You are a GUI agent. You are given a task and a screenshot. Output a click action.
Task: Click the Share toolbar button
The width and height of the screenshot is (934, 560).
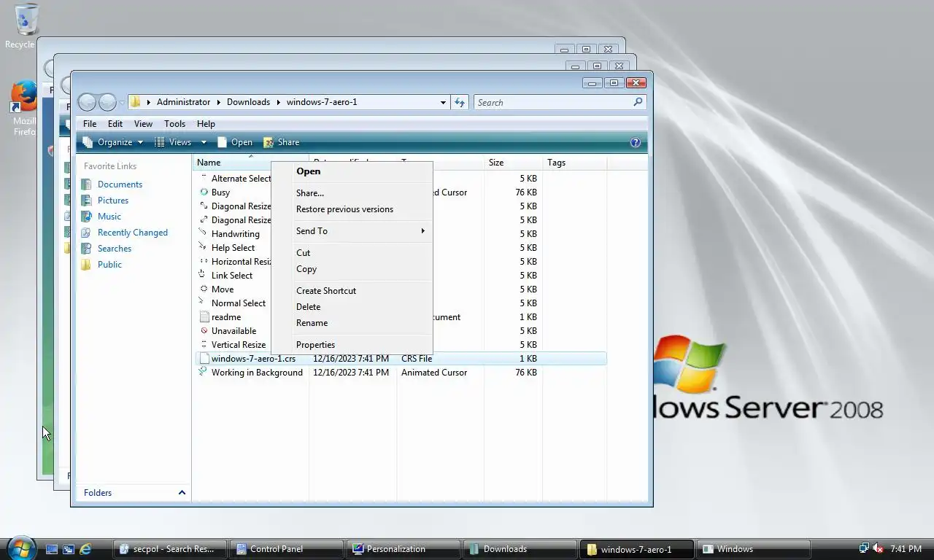[282, 142]
